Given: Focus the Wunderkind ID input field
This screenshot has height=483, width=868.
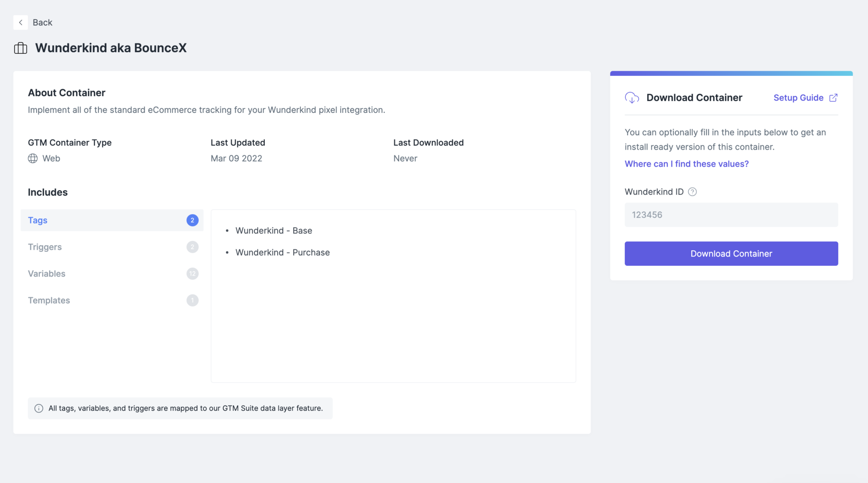Looking at the screenshot, I should pyautogui.click(x=731, y=215).
